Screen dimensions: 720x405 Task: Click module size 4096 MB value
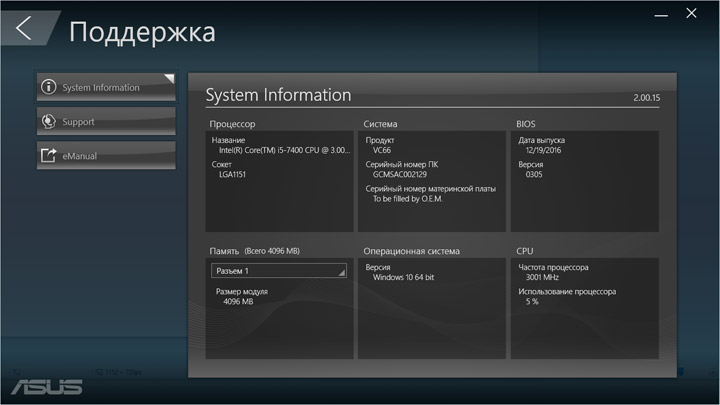238,302
